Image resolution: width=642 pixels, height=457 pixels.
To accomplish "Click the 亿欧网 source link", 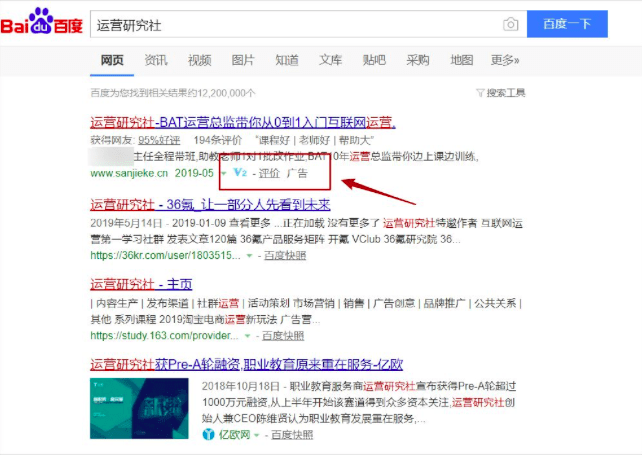I will [x=234, y=434].
